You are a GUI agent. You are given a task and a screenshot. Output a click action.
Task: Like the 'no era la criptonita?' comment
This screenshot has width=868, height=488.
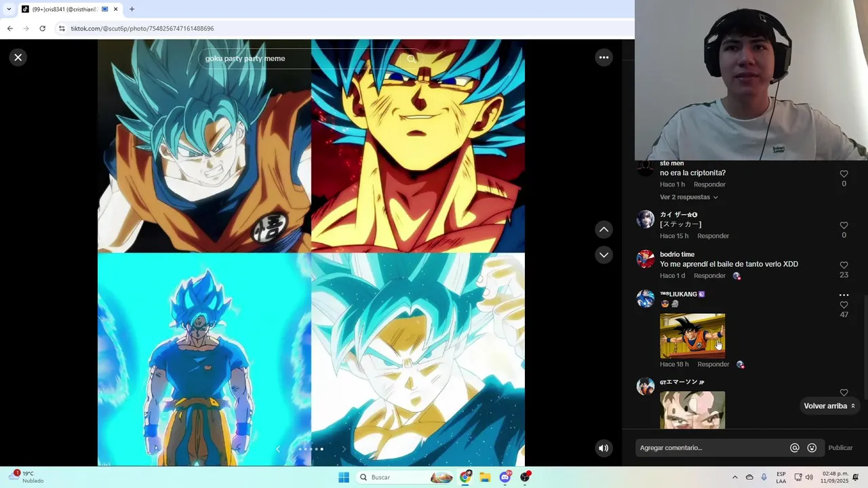click(x=844, y=174)
